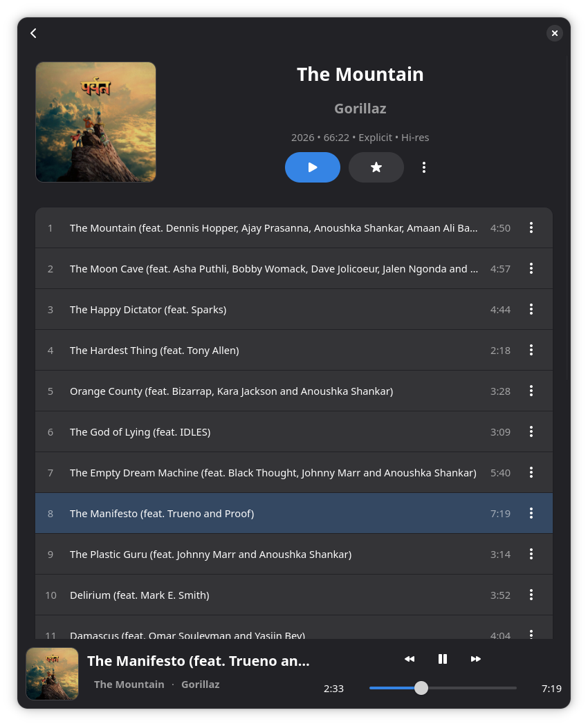Select track 9 The Plastic Guru
This screenshot has height=726, width=588.
point(294,554)
